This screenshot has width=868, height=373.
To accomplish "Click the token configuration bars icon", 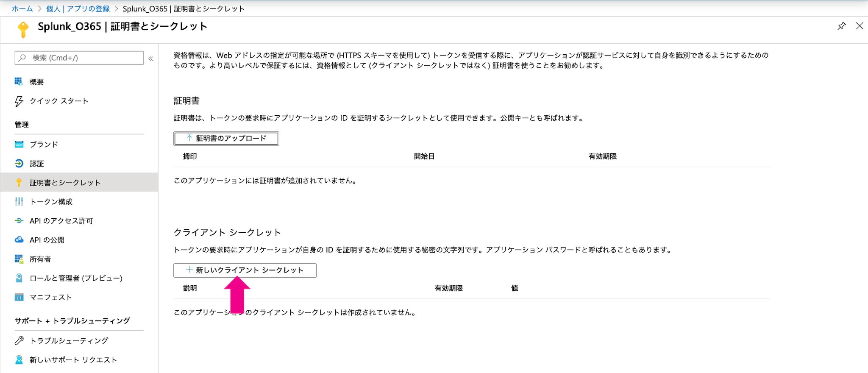I will (19, 201).
